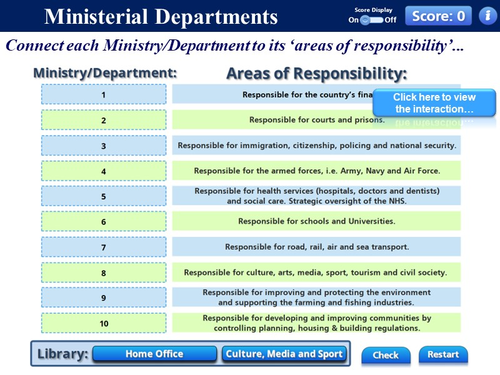Image resolution: width=500 pixels, height=375 pixels.
Task: Open the info icon beside the score
Action: 488,16
